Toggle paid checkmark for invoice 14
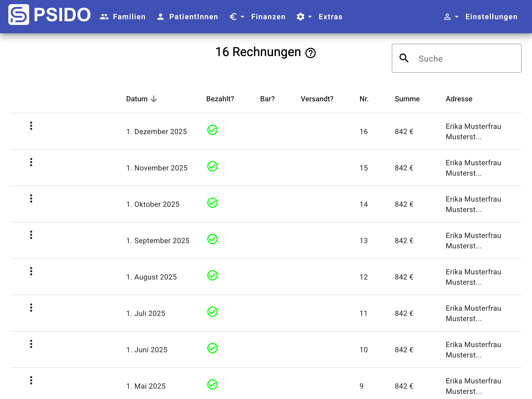This screenshot has width=532, height=399. tap(212, 203)
